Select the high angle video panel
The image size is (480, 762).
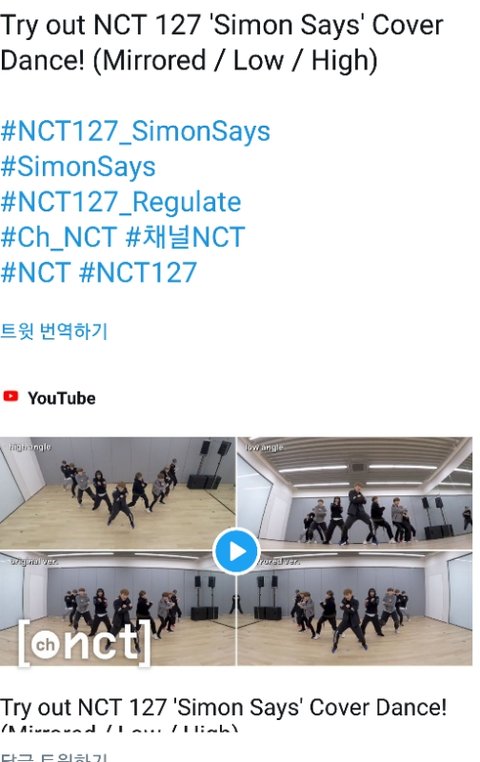point(118,493)
